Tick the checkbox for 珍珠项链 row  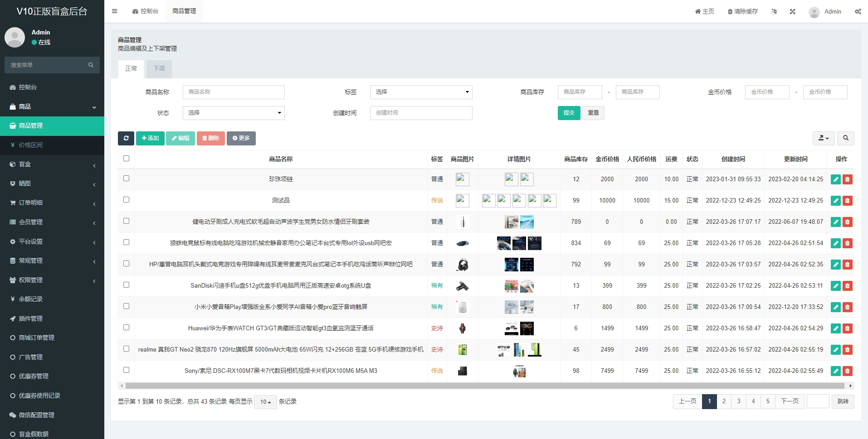coord(126,178)
